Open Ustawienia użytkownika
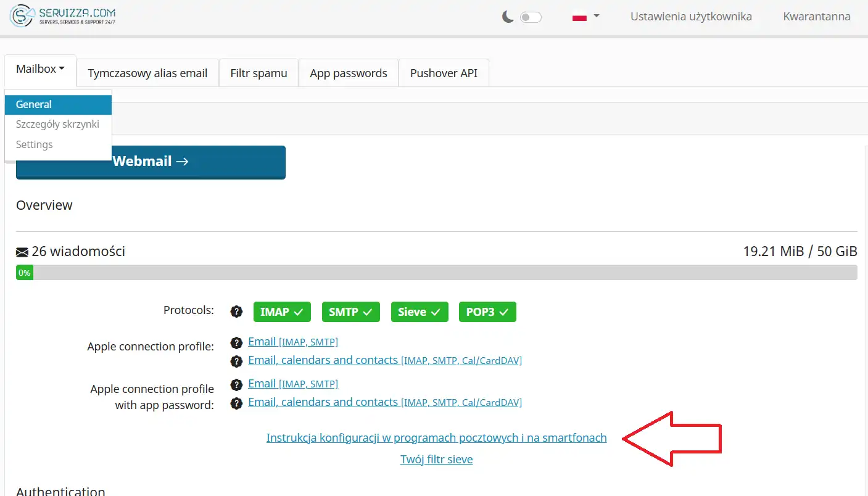Screen dimensions: 868x496 click(x=691, y=17)
